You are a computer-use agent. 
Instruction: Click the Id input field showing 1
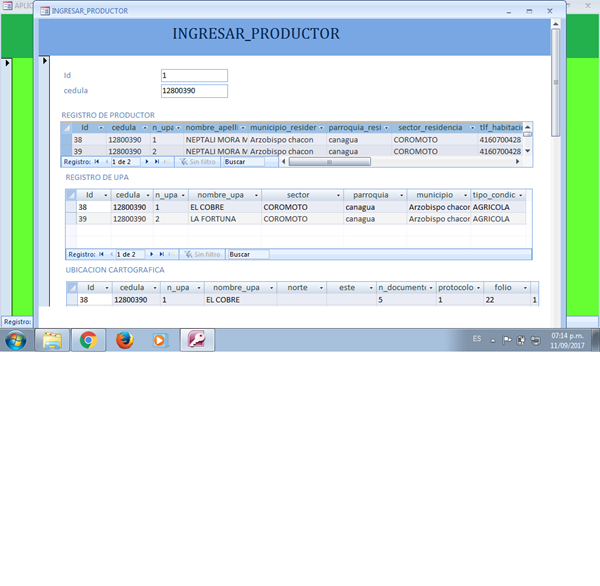194,75
